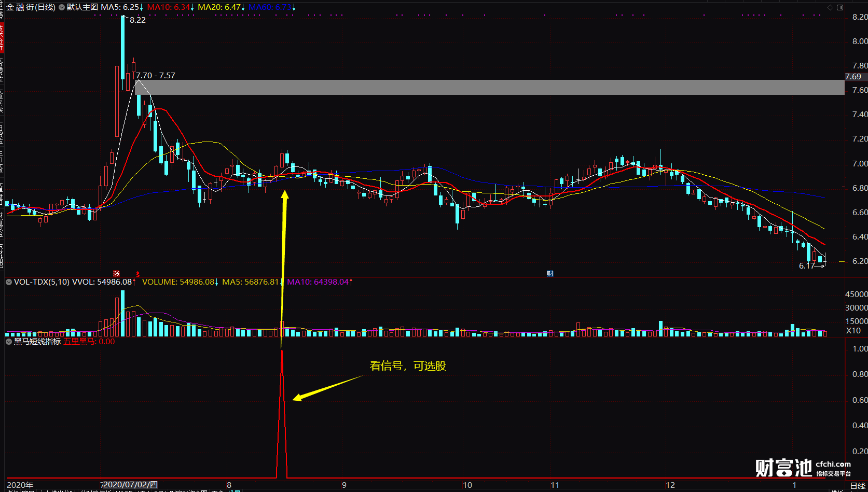The image size is (868, 492).
Task: Click the 黑马短线指标 indicator name
Action: tap(37, 342)
